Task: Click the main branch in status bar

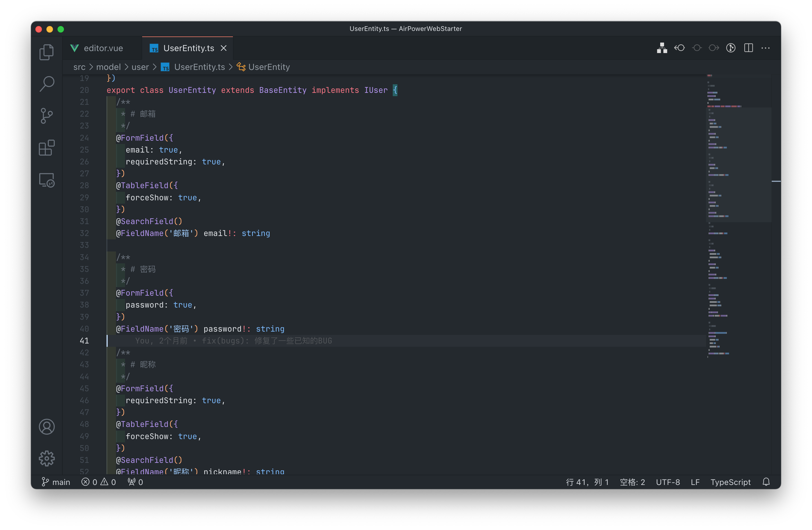Action: (x=56, y=482)
